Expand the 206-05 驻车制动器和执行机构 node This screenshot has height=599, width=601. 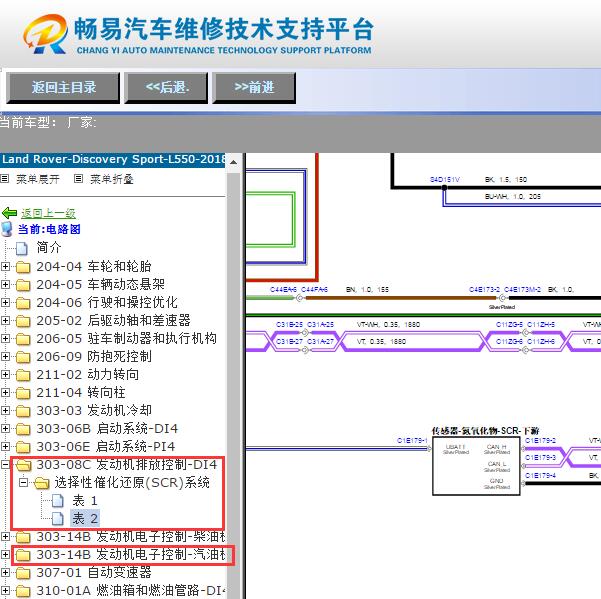click(5, 338)
